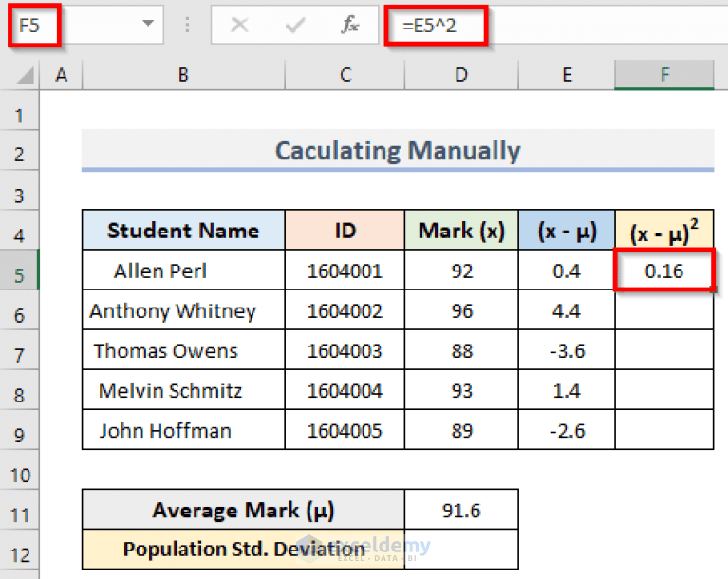The width and height of the screenshot is (728, 579).
Task: Click the Average Mark value 91.6
Action: (x=461, y=510)
